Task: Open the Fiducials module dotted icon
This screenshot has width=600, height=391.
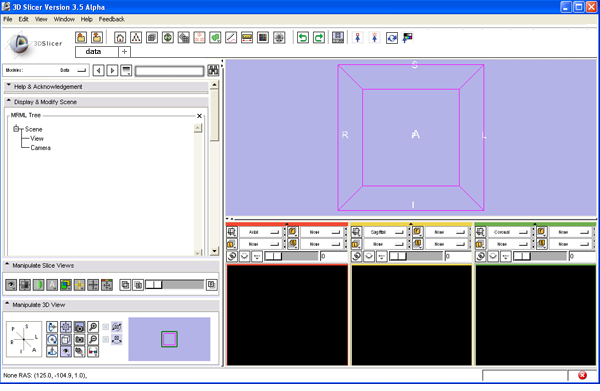Action: pos(199,37)
